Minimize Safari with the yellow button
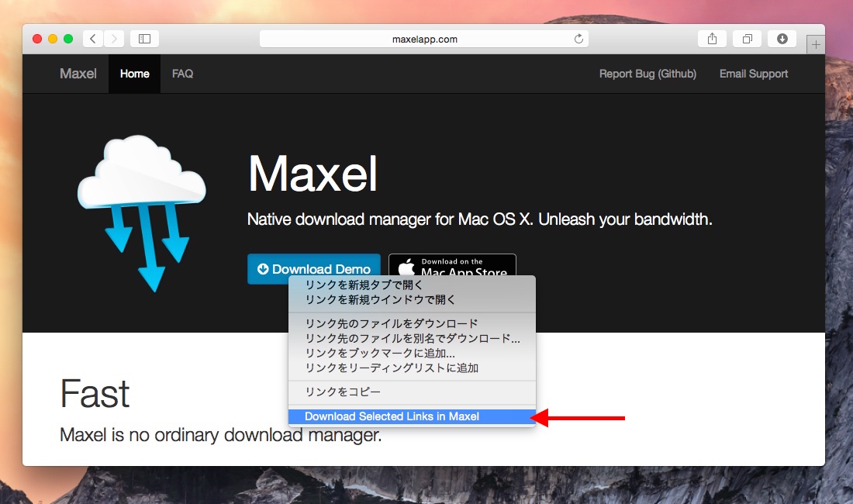Screen dimensions: 853x504 pos(53,39)
